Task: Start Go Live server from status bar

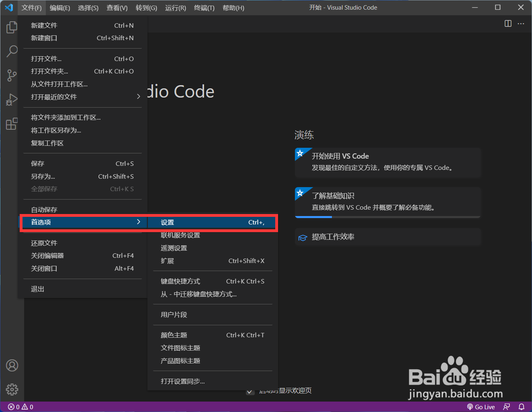Action: pyautogui.click(x=481, y=407)
